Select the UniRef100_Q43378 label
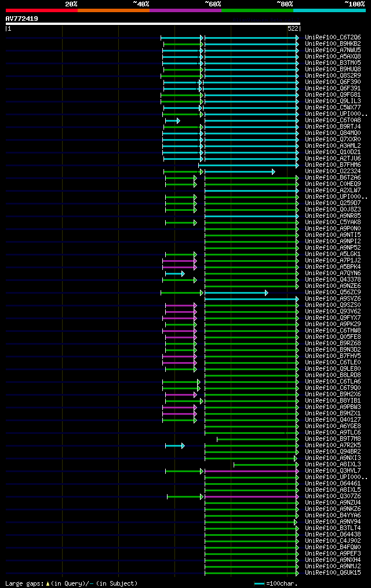Viewport: 371px width, 588px height. coord(333,280)
